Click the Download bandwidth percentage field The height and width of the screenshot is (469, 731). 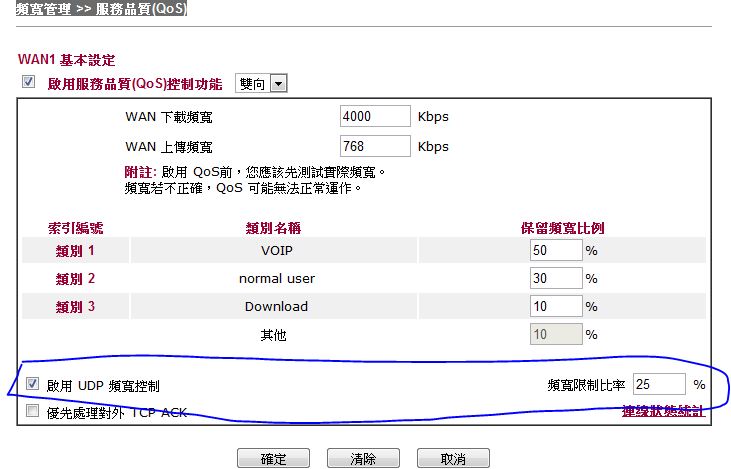pos(556,306)
